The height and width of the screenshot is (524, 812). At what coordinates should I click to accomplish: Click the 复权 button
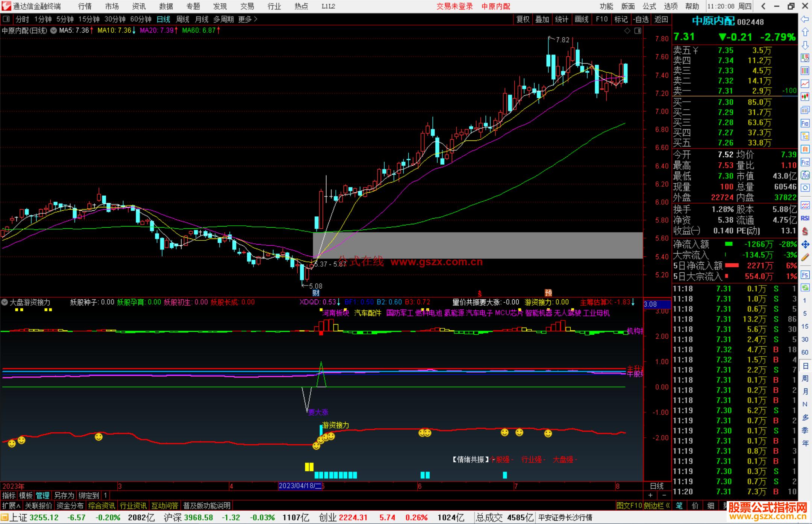click(523, 19)
